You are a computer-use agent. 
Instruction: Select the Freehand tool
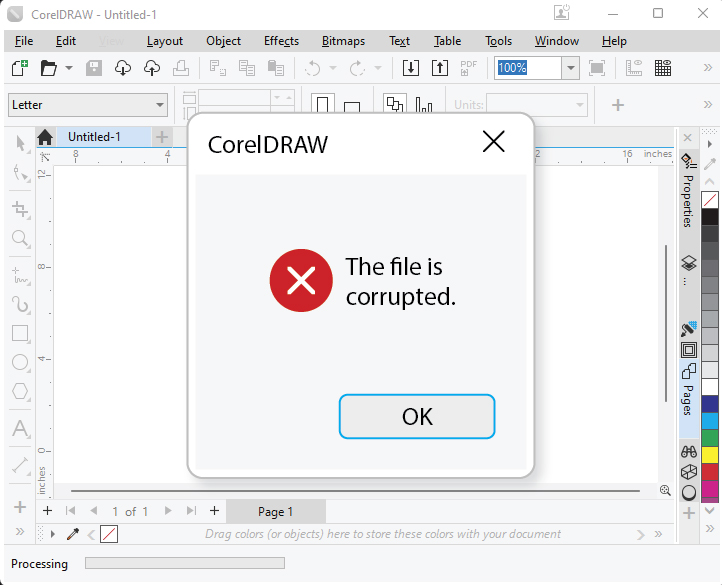(x=20, y=275)
